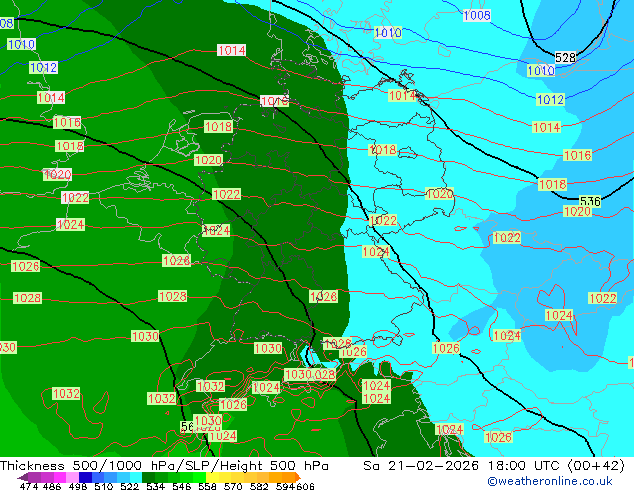This screenshot has width=634, height=490.
Task: Pick the cyan legend swatch
Action: tap(136, 477)
